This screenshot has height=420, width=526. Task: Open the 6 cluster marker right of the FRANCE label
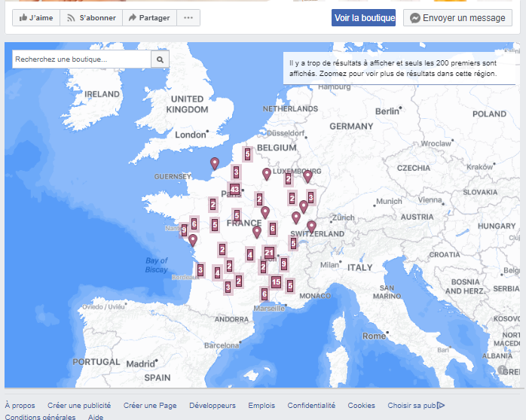(272, 228)
